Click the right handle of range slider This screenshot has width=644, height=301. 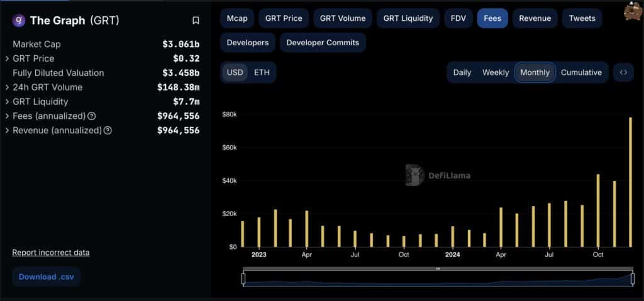[633, 279]
